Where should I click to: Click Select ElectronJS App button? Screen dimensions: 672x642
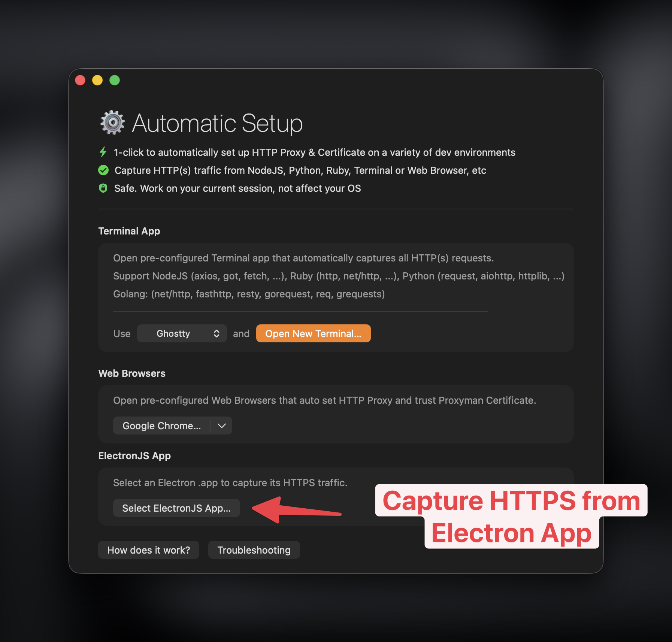(x=176, y=508)
